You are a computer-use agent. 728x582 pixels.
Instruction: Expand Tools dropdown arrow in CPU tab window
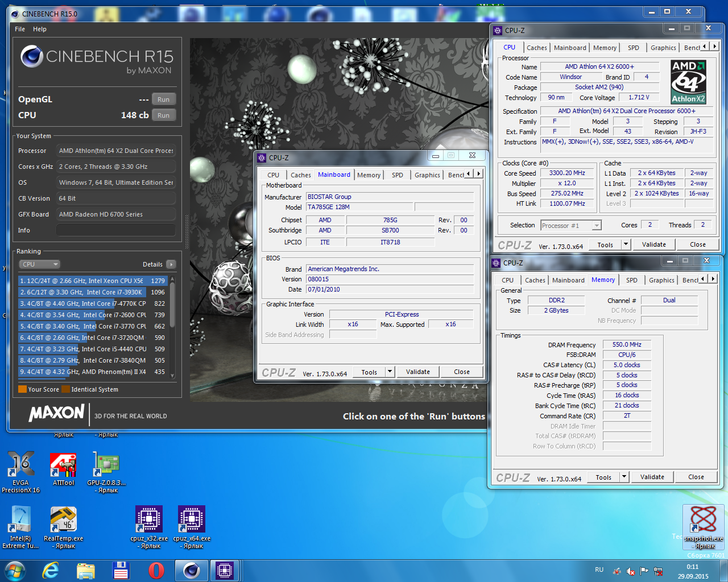[626, 244]
